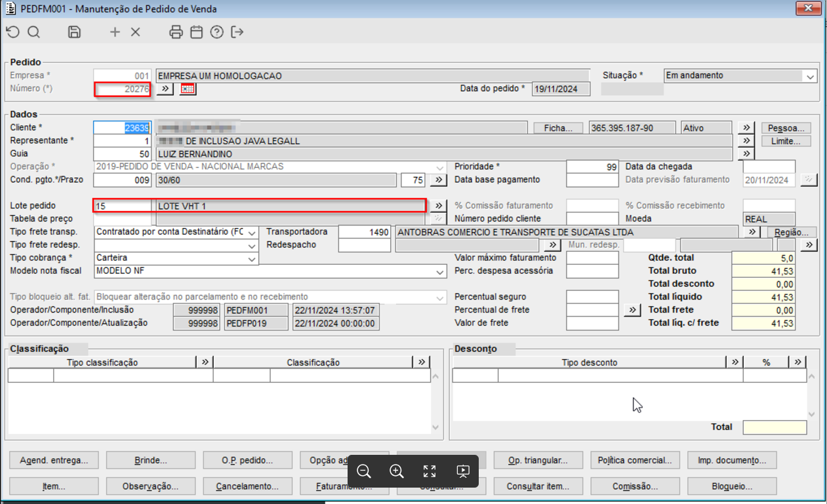Click the Lote pedido code field 15
Viewport: 827px width, 504px height.
[x=123, y=206]
